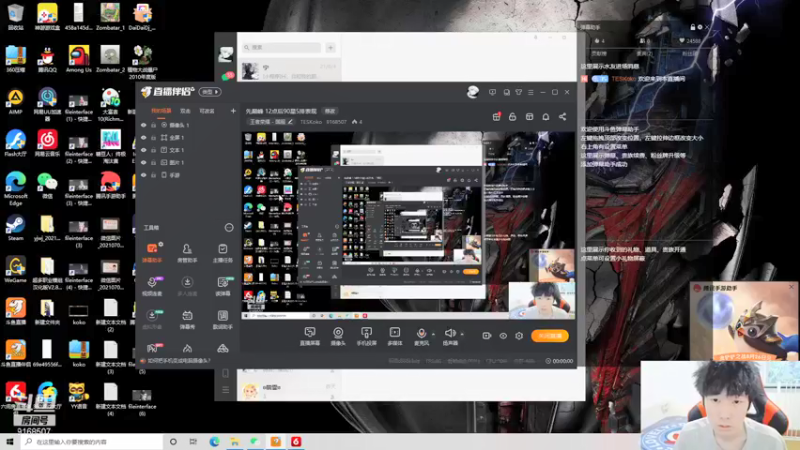Open the danmaku assistant tool (orange icon)
Screen dimensions: 800x450
coord(152,253)
